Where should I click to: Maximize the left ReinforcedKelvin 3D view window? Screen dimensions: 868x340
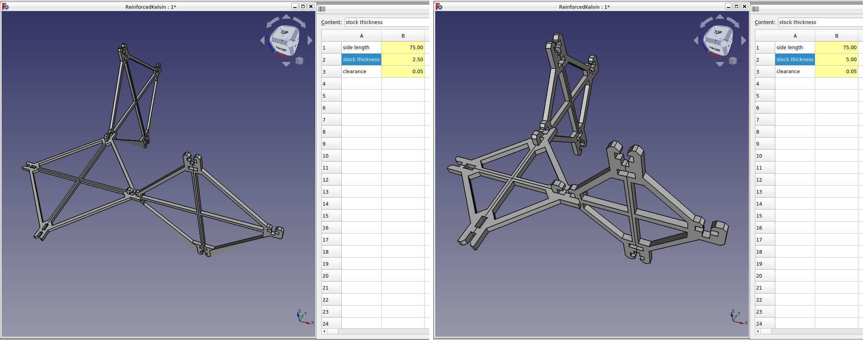point(303,6)
